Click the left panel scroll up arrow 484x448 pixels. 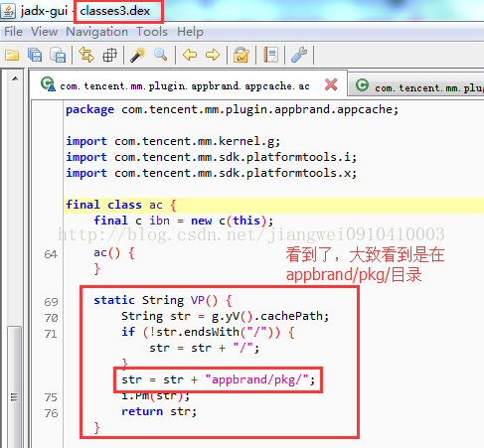pyautogui.click(x=15, y=78)
